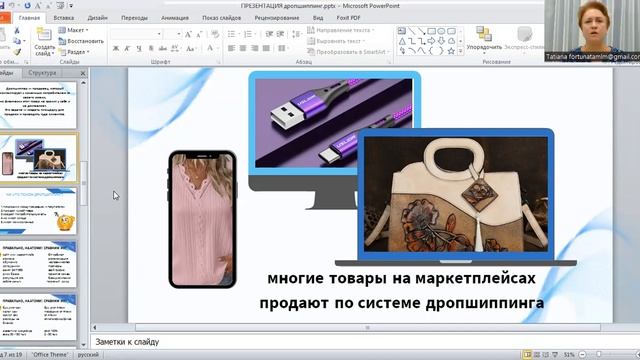Open the Foxit PDF tab
The height and width of the screenshot is (360, 640).
coord(348,18)
